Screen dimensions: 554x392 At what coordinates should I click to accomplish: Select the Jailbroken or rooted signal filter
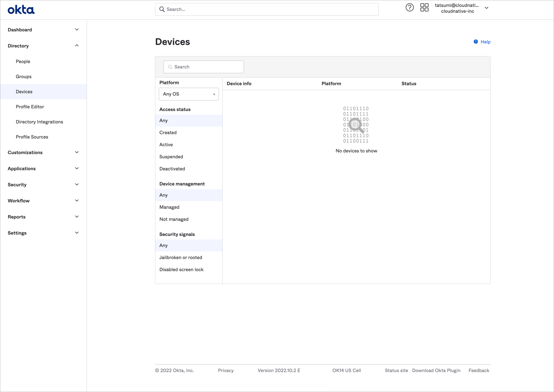click(x=181, y=257)
